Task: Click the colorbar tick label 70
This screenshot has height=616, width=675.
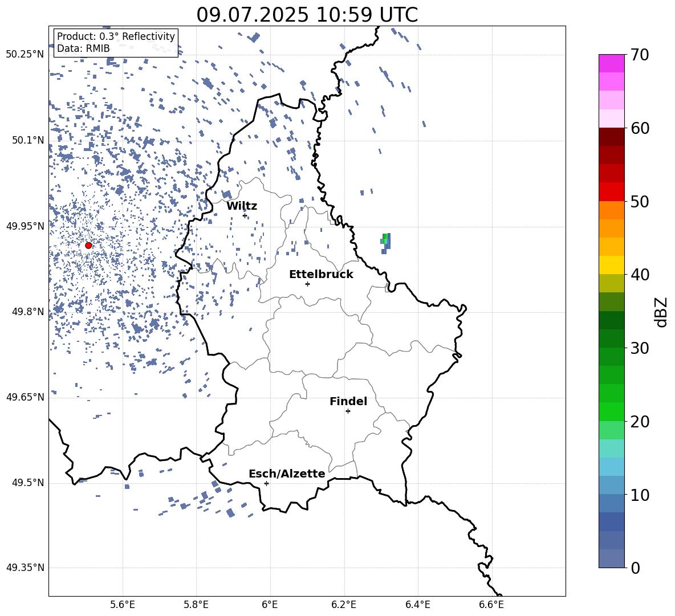Action: [640, 55]
